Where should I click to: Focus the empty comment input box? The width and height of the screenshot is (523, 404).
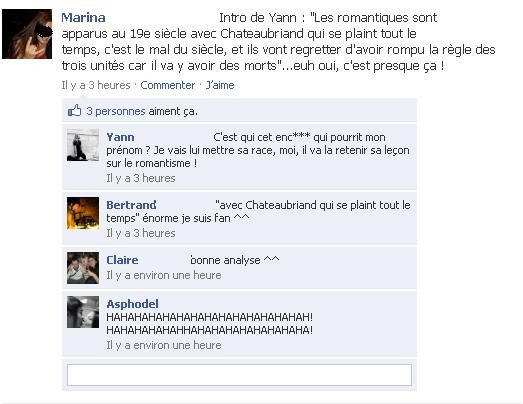pos(239,375)
